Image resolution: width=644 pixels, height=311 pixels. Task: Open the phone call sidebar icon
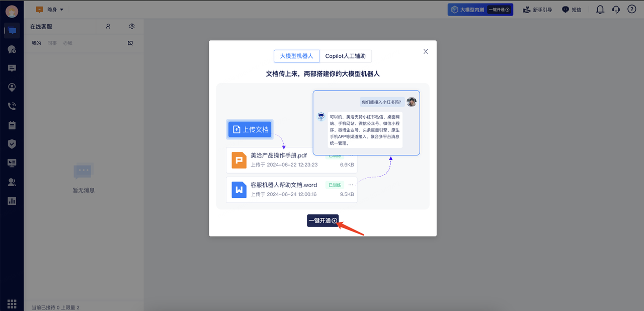(12, 106)
